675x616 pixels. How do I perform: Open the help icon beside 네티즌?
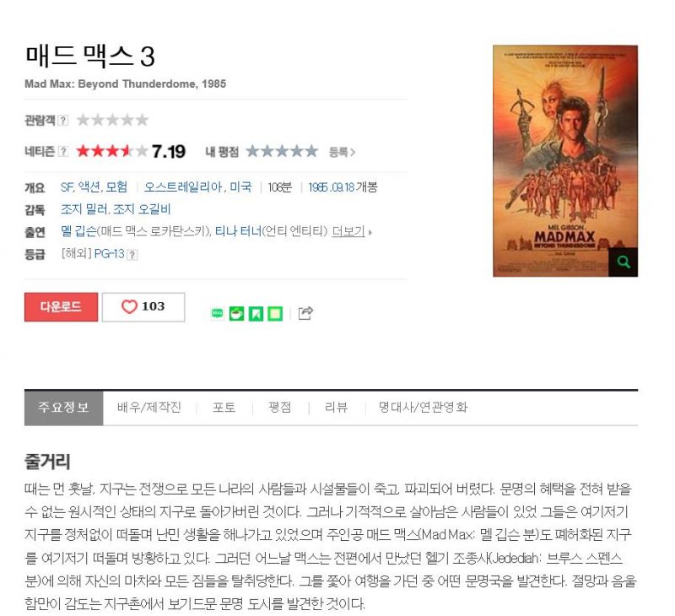point(62,151)
